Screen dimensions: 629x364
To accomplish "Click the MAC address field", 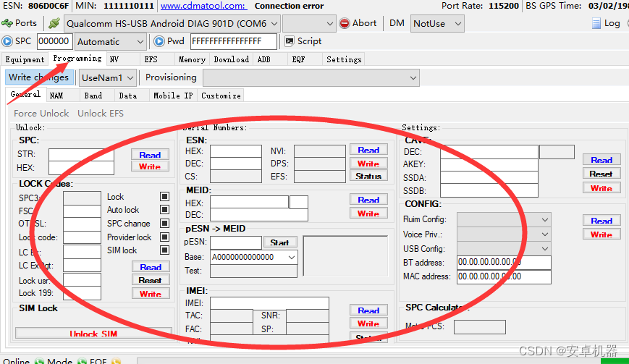I will [504, 276].
